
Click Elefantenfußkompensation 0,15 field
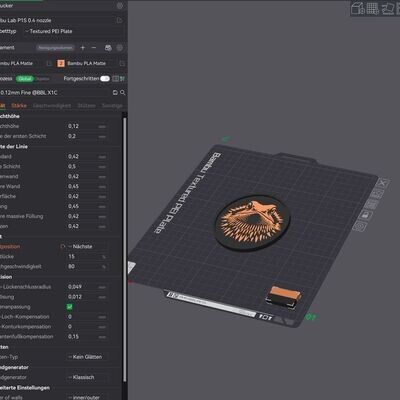coord(87,337)
